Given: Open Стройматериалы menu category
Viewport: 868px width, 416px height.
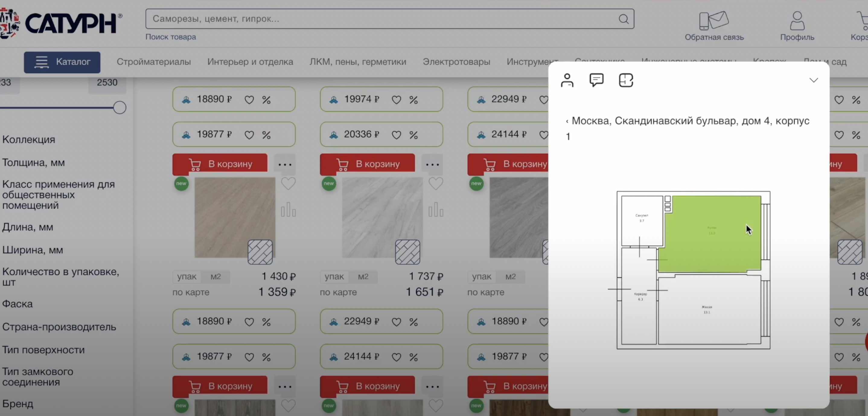Looking at the screenshot, I should click(154, 62).
